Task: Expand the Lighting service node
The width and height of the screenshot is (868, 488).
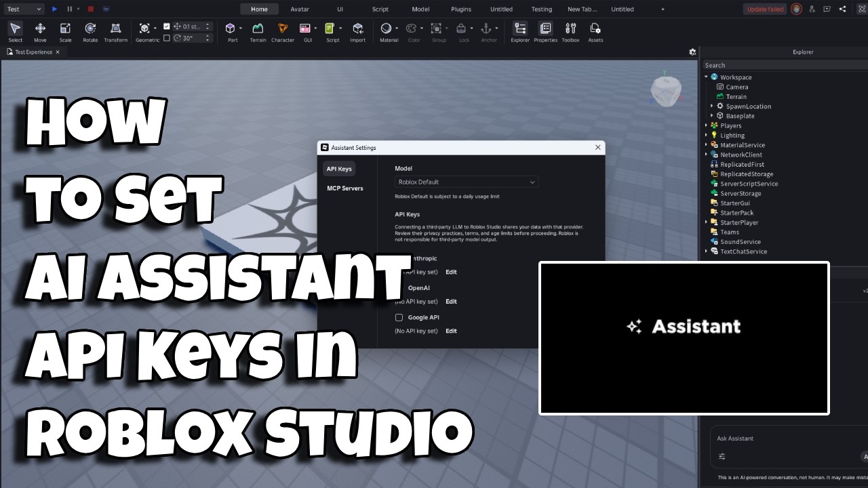Action: [x=706, y=136]
